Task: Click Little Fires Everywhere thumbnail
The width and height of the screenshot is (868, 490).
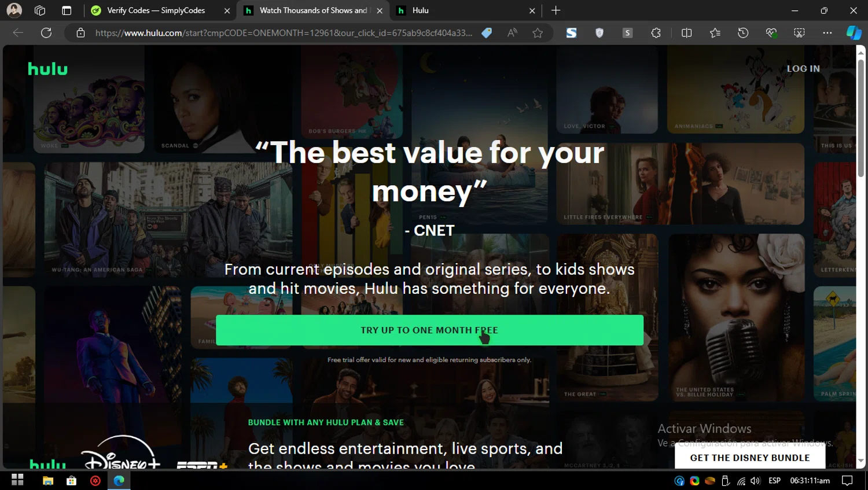Action: 680,184
